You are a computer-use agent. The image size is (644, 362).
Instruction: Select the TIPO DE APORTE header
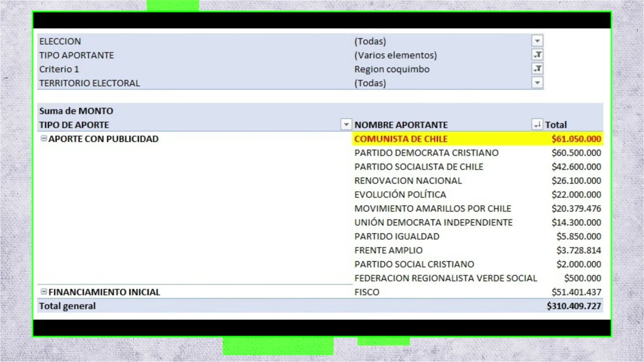click(74, 125)
